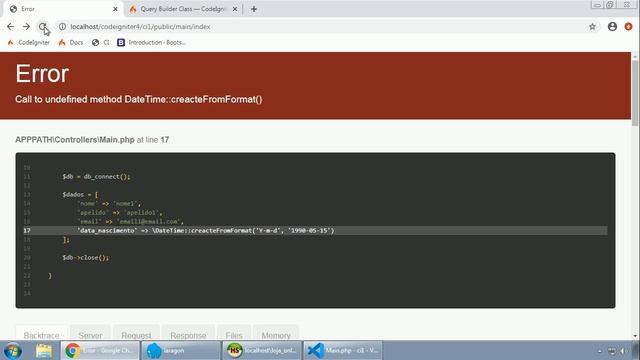
Task: Open File Explorer from the taskbar
Action: (x=44, y=351)
